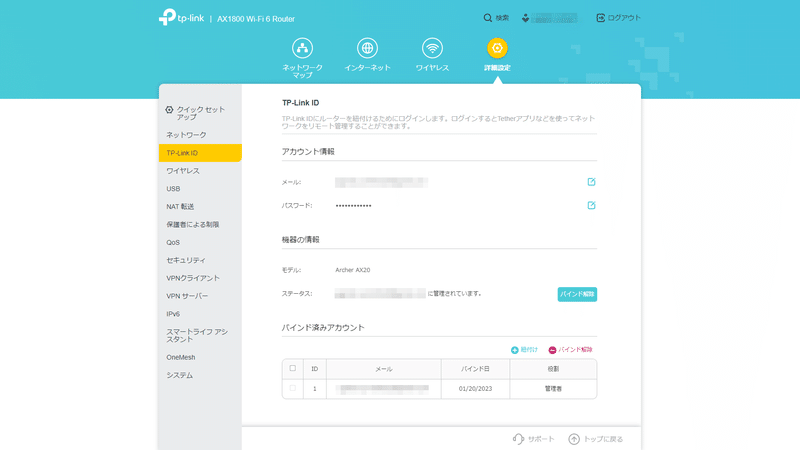Image resolution: width=800 pixels, height=450 pixels.
Task: Click the トップに戻る arrow icon
Action: pos(574,439)
